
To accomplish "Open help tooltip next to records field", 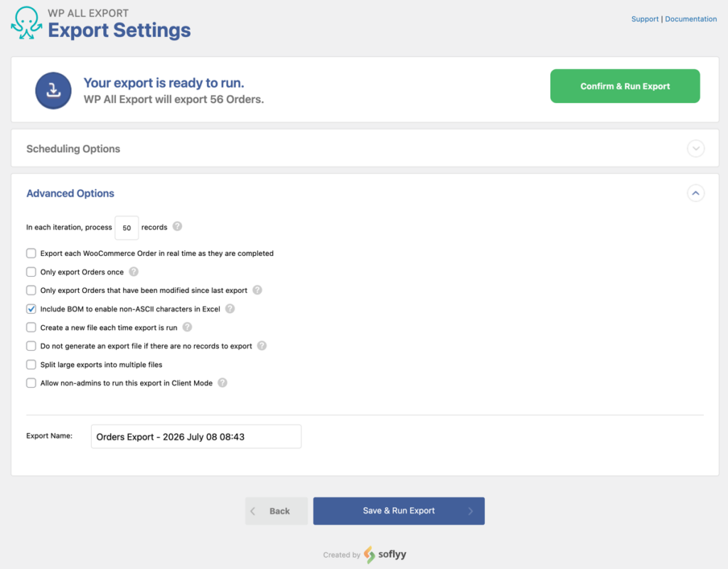I will (x=177, y=226).
